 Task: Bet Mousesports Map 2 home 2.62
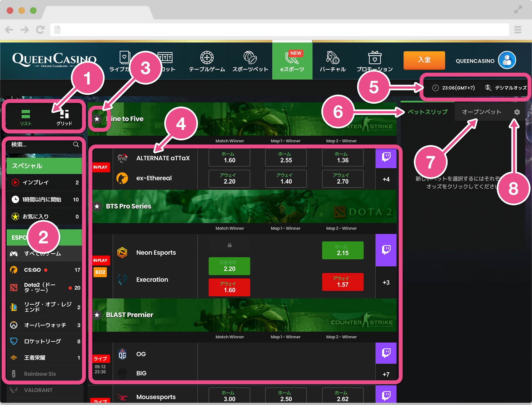[343, 396]
